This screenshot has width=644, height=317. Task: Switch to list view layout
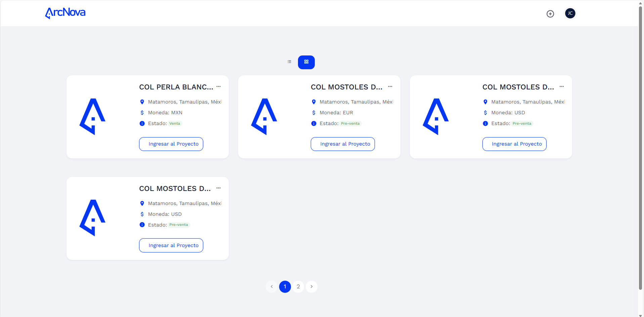coord(289,62)
